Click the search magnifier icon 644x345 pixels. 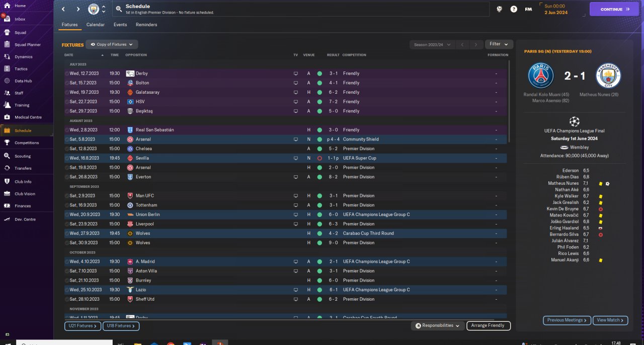click(x=118, y=9)
